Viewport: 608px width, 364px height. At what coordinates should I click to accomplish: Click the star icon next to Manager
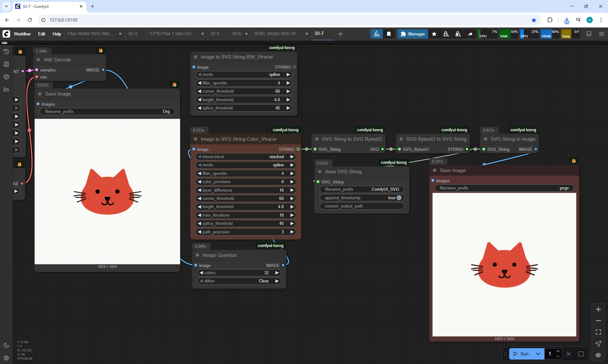coord(434,34)
